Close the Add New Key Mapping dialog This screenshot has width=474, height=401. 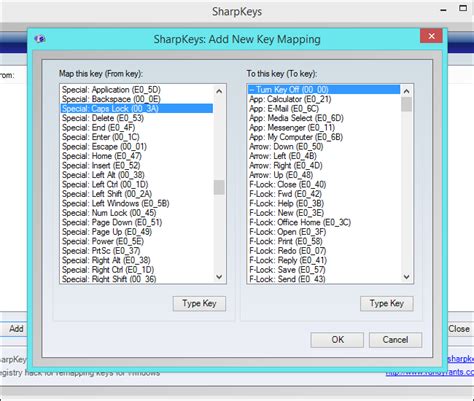pyautogui.click(x=431, y=36)
